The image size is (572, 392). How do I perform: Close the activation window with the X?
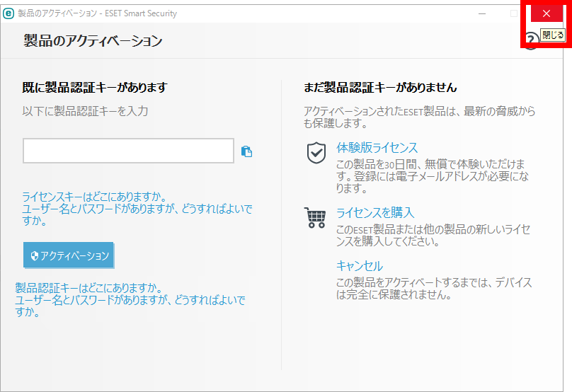coord(546,13)
